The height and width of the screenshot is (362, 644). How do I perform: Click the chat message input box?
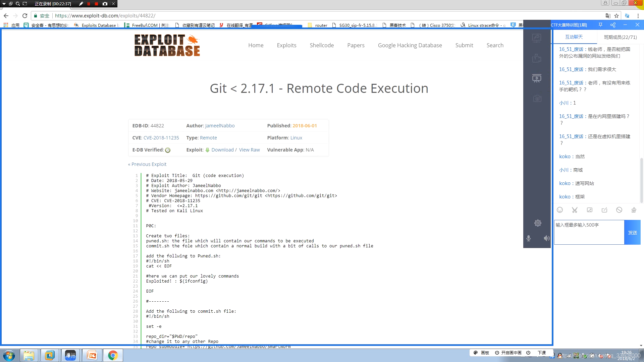tap(589, 233)
